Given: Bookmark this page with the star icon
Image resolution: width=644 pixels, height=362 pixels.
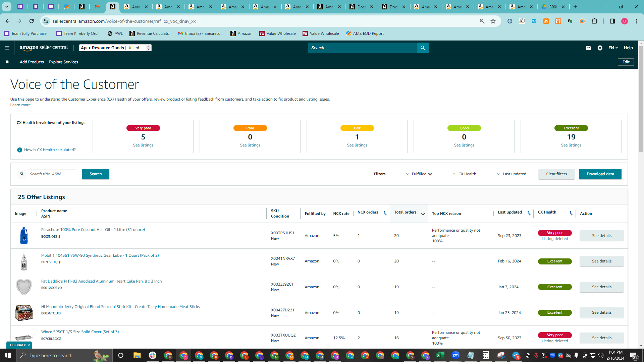Looking at the screenshot, I should tap(493, 21).
